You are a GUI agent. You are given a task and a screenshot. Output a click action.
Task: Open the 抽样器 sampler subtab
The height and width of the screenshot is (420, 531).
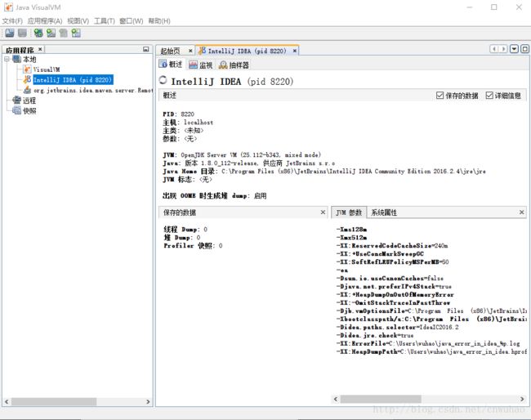pyautogui.click(x=234, y=65)
